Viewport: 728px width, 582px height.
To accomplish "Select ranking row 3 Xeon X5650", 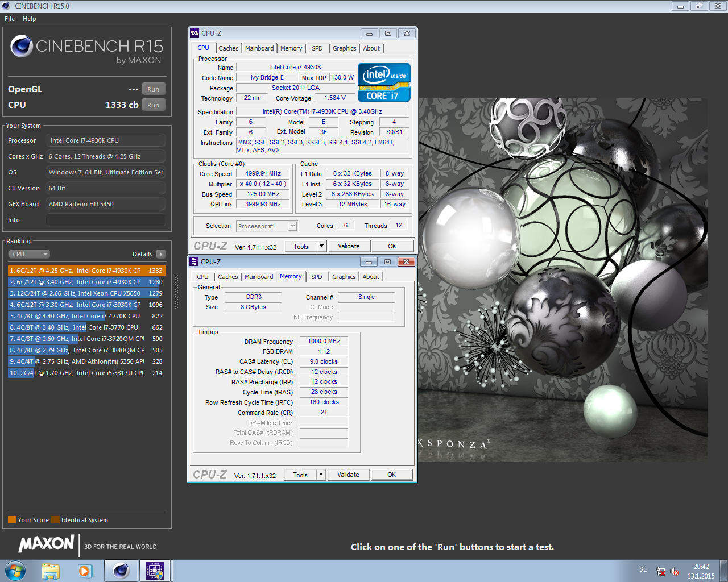I will tap(86, 293).
